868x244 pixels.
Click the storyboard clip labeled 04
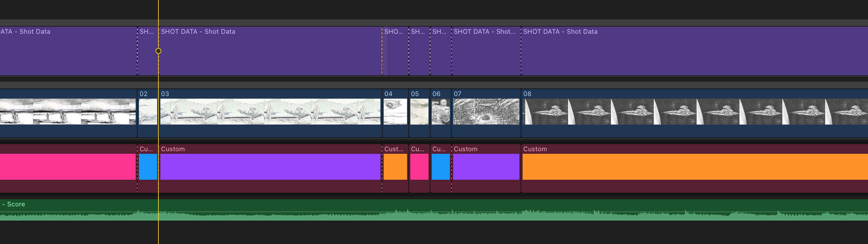[x=395, y=113]
